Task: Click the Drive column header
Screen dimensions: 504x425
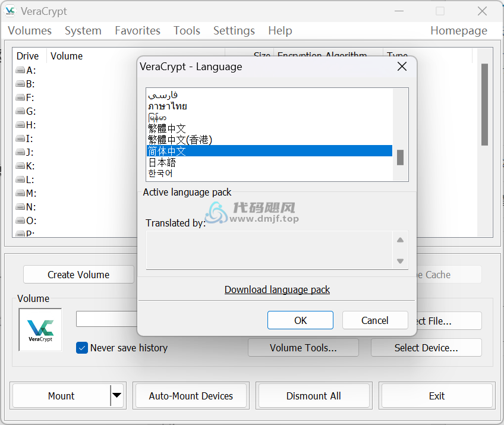Action: [30, 56]
